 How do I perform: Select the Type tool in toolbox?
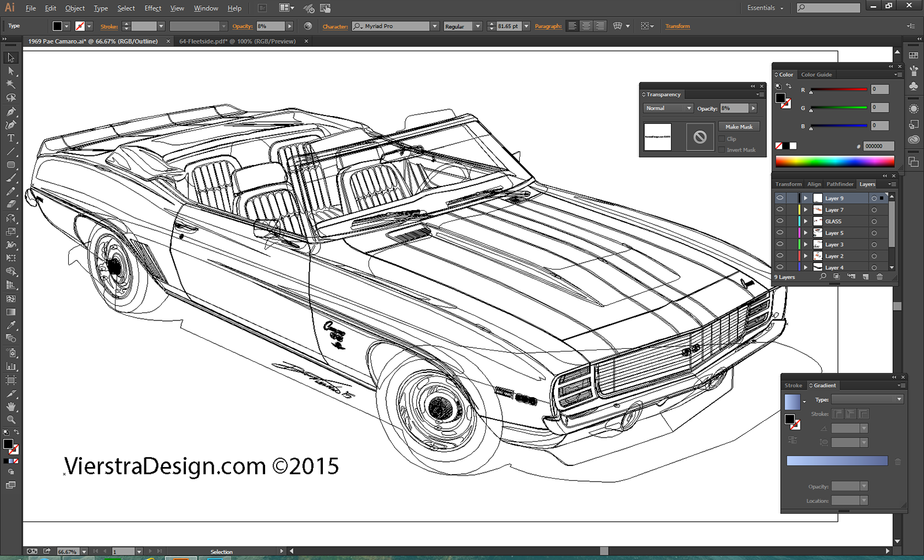10,138
